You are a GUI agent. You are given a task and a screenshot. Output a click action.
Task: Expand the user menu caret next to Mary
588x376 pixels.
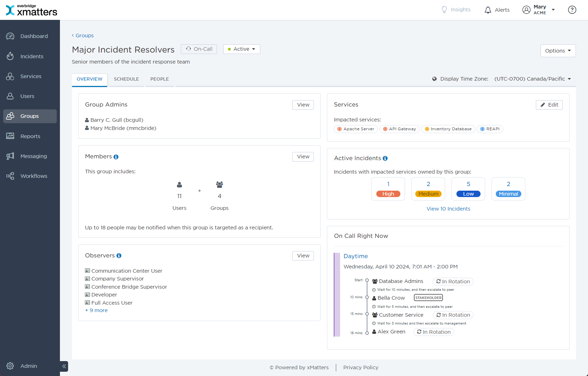[x=553, y=10]
